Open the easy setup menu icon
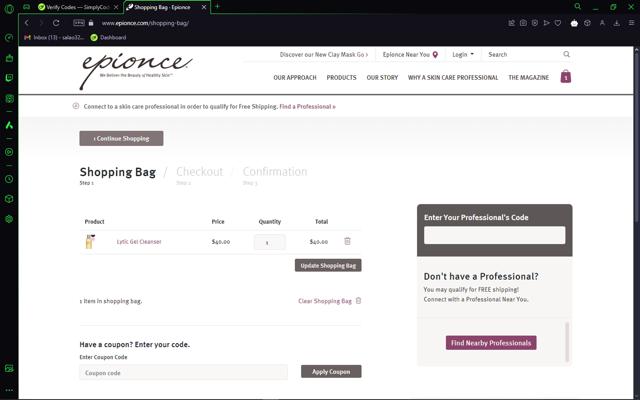640x400 pixels. click(631, 23)
